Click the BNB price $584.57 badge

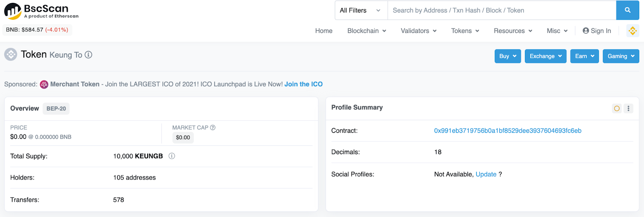point(37,30)
